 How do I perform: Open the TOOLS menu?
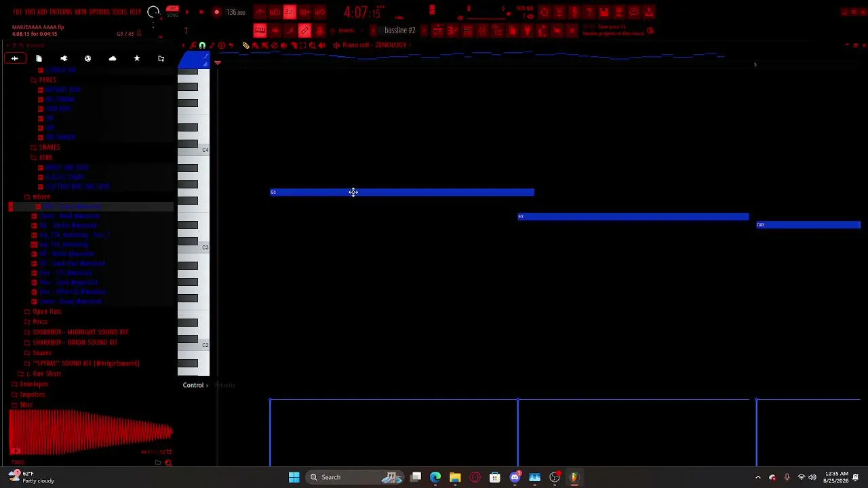(119, 12)
